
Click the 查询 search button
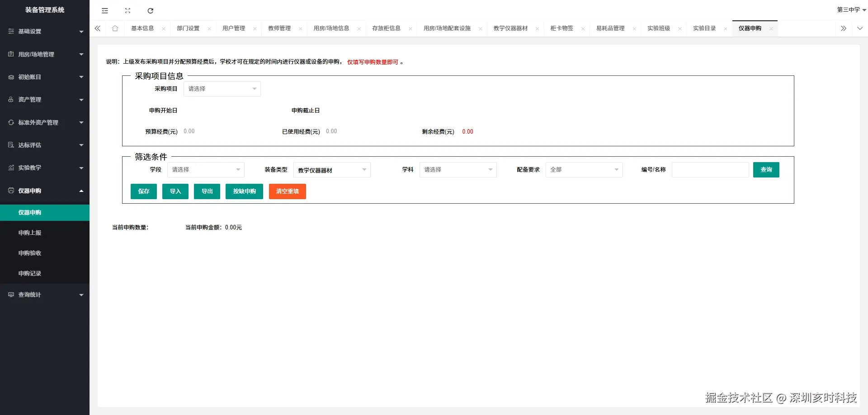pyautogui.click(x=766, y=169)
